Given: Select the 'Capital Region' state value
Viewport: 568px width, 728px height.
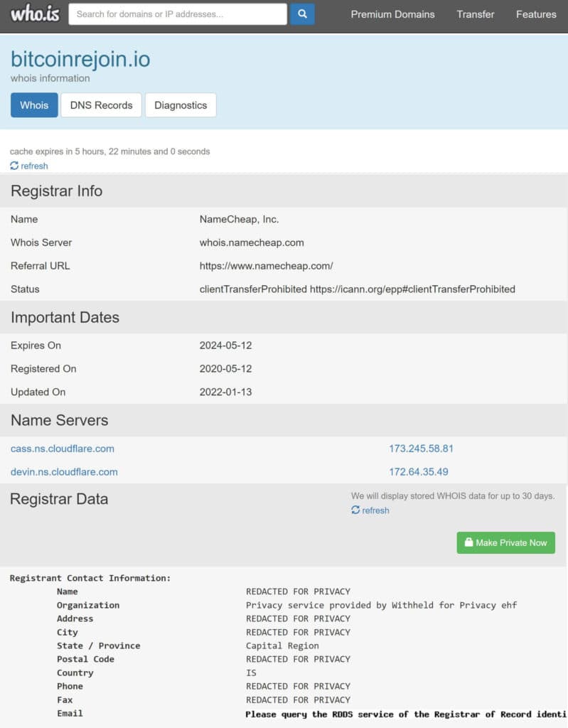Looking at the screenshot, I should (x=282, y=646).
